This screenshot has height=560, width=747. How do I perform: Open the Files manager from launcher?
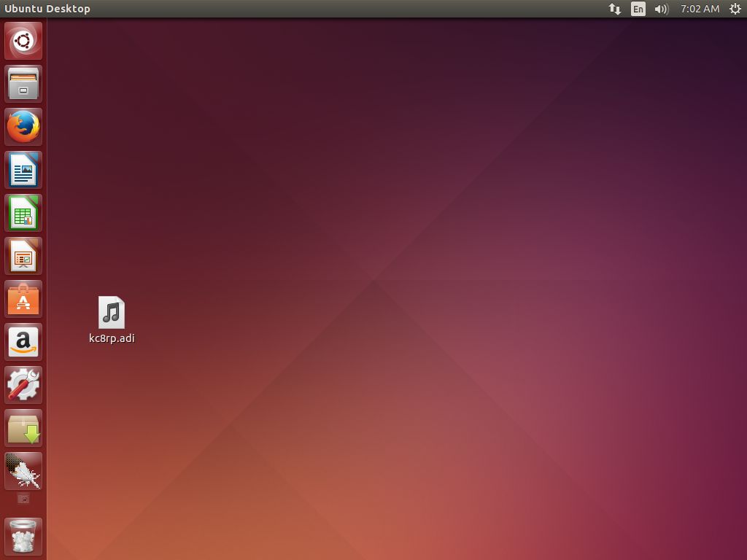tap(23, 84)
